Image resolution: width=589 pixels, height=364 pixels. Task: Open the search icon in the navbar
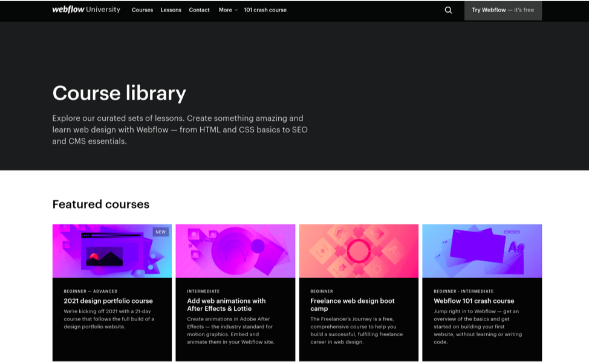(447, 10)
